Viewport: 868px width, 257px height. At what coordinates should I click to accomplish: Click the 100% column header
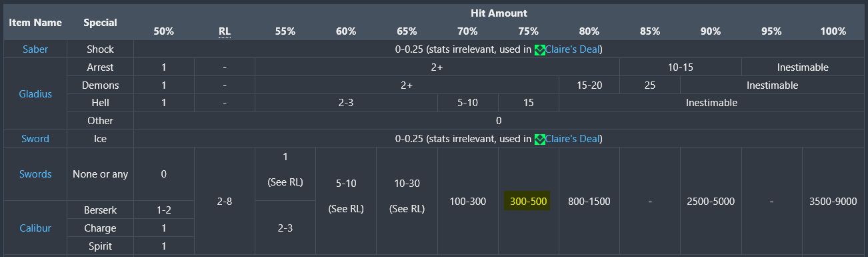[833, 31]
